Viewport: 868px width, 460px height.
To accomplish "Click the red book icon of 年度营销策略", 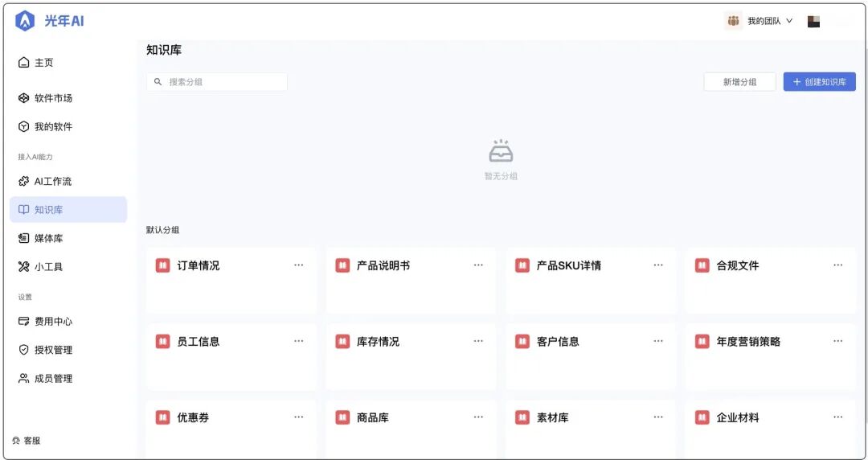I will [x=702, y=342].
